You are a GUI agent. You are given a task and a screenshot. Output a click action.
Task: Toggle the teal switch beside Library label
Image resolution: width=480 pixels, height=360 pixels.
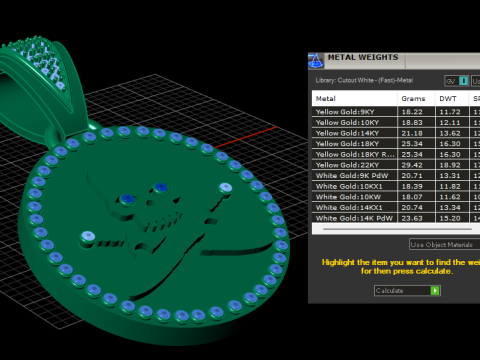[x=463, y=81]
